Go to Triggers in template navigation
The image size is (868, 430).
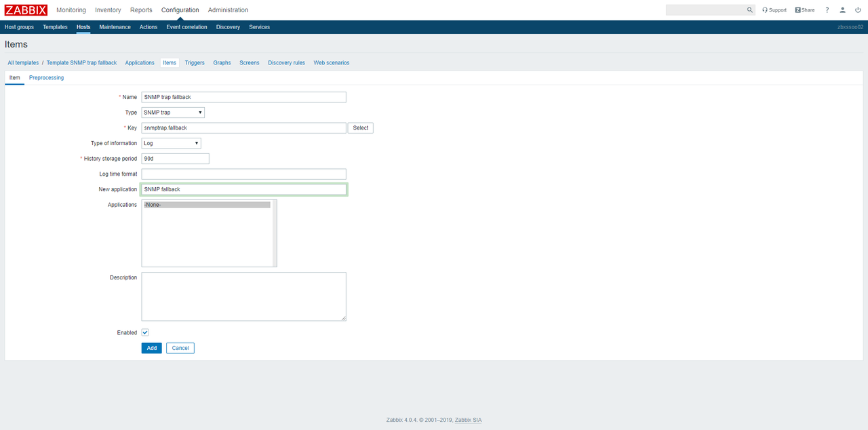click(195, 63)
